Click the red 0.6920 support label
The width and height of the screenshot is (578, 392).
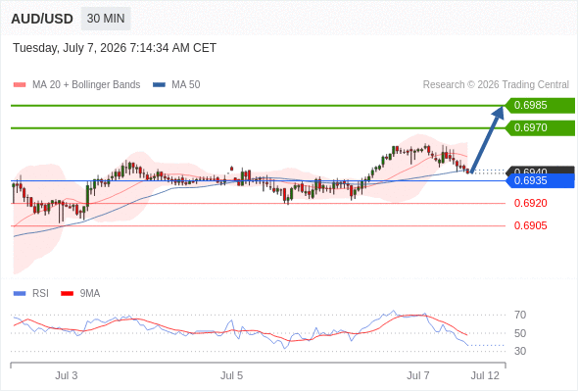pos(530,203)
